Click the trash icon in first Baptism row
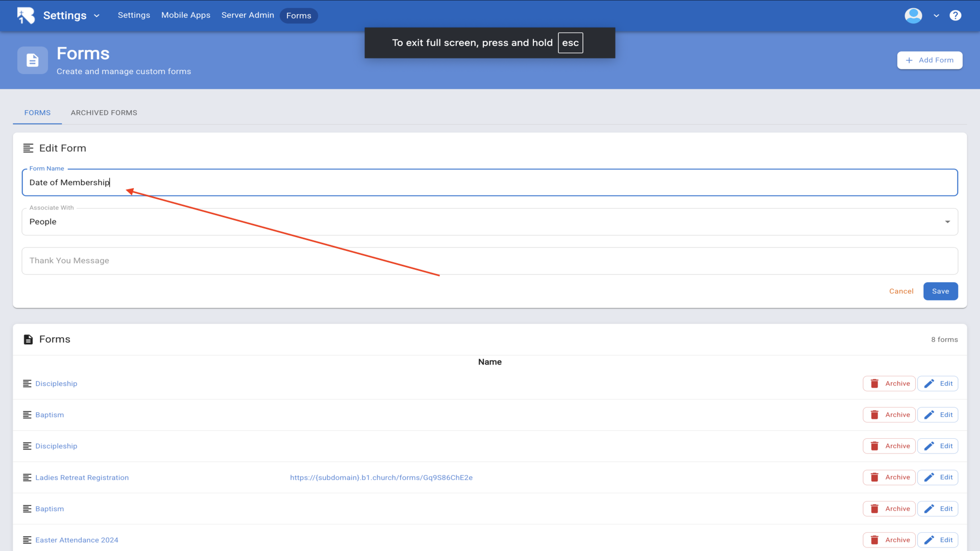This screenshot has height=551, width=980. pos(874,415)
